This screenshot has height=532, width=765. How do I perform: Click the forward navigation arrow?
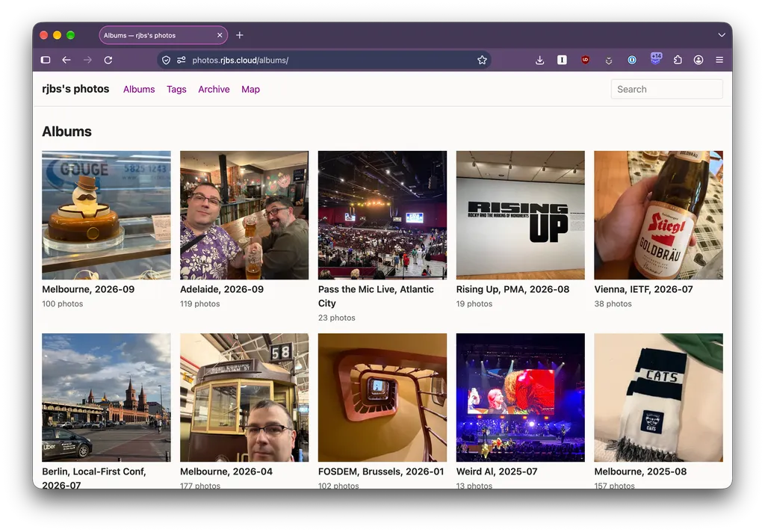pyautogui.click(x=87, y=60)
